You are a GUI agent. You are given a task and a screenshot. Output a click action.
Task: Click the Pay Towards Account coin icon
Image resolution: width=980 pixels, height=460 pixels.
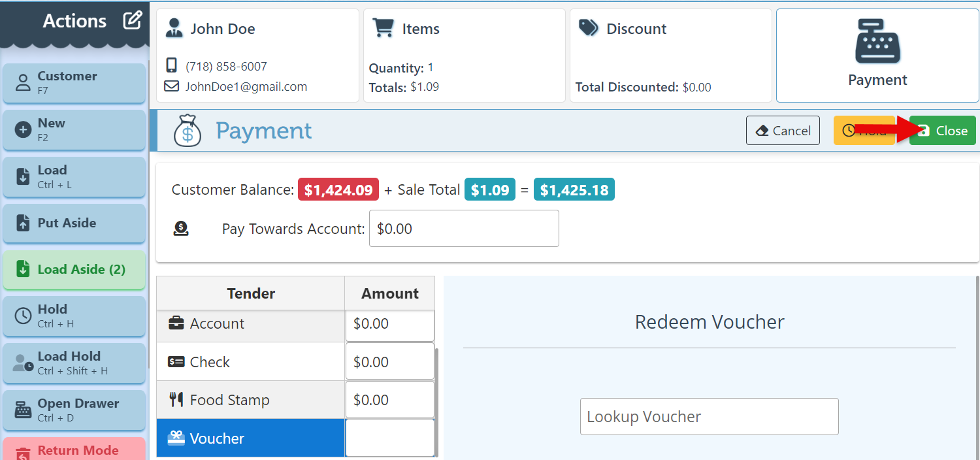click(181, 229)
